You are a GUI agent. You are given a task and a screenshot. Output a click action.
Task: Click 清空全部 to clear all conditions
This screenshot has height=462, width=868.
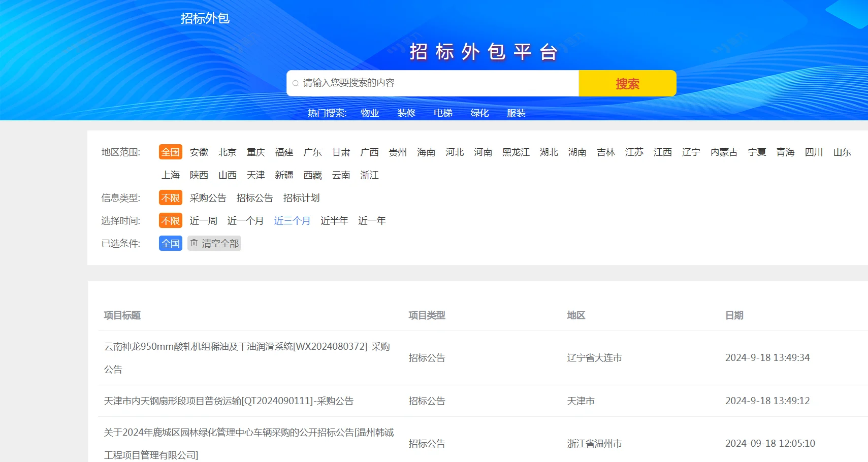coord(219,243)
